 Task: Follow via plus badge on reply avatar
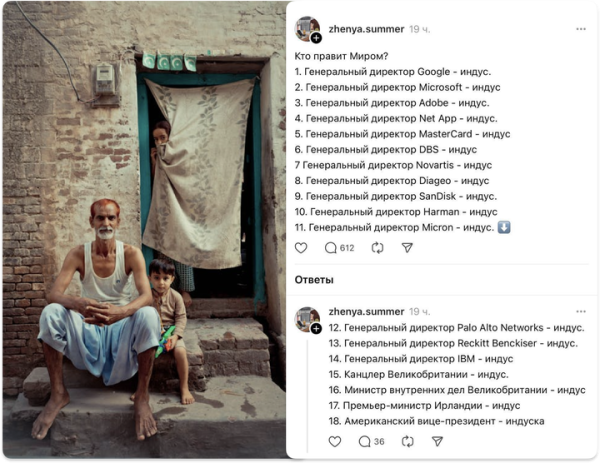coord(316,328)
